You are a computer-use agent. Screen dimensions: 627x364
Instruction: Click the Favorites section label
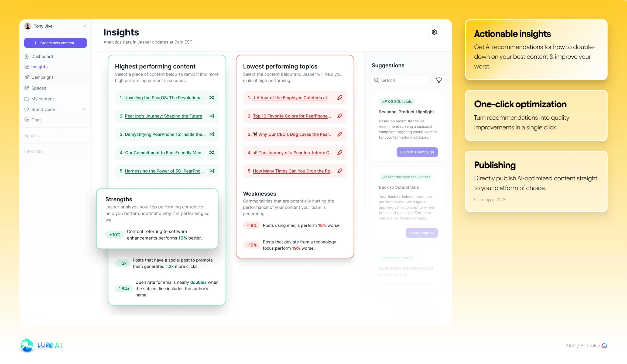(33, 151)
